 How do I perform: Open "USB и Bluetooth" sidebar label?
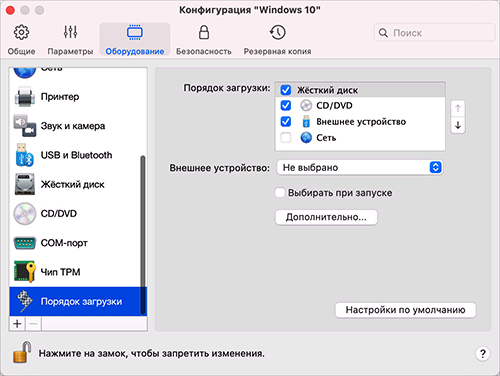click(76, 155)
